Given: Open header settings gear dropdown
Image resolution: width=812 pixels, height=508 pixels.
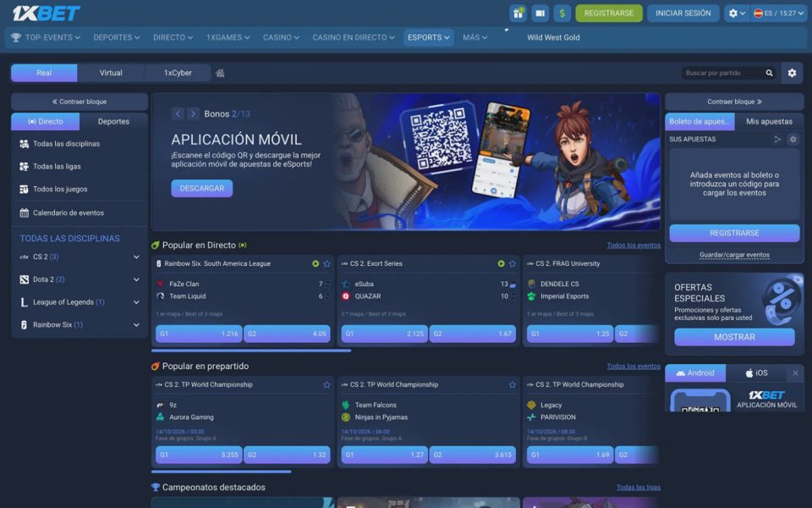Looking at the screenshot, I should coord(737,13).
